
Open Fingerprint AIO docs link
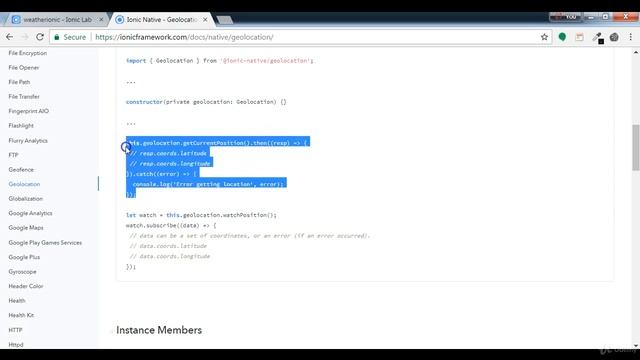point(29,111)
